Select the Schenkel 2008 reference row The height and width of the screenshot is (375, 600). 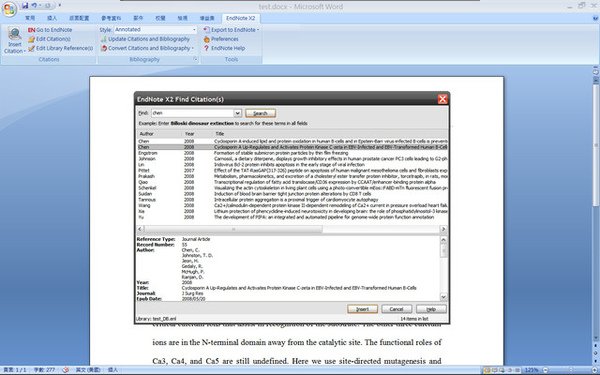293,188
